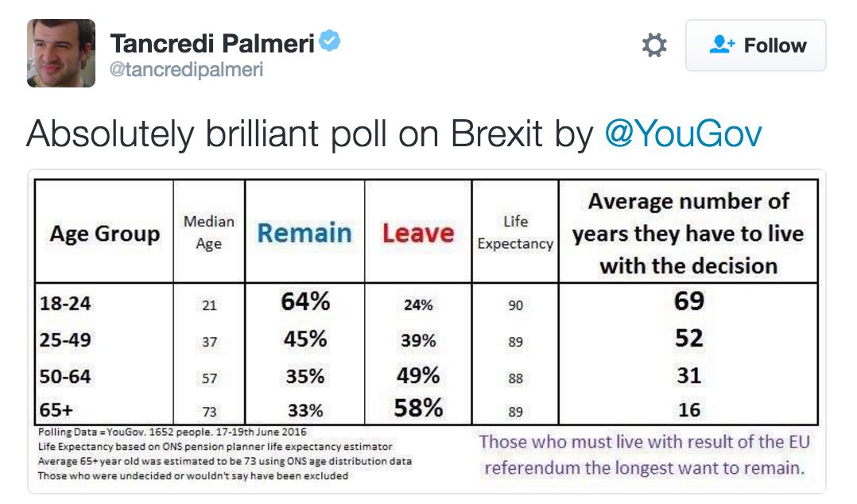Click the Age Group column header
Screen dimensions: 857x504
pos(104,234)
